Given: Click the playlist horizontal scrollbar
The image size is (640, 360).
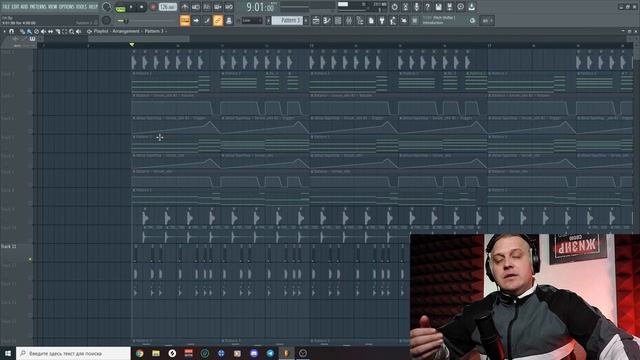Looking at the screenshot, I should click(x=139, y=39).
